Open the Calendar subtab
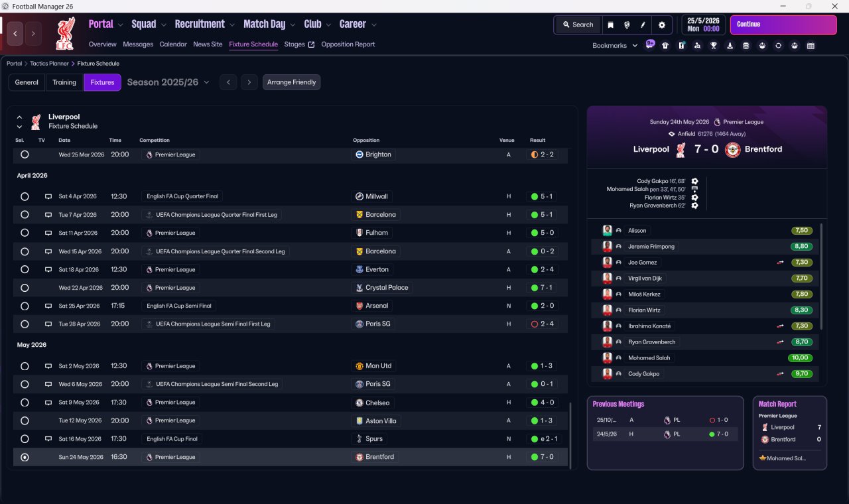Viewport: 849px width, 504px height. coord(173,44)
